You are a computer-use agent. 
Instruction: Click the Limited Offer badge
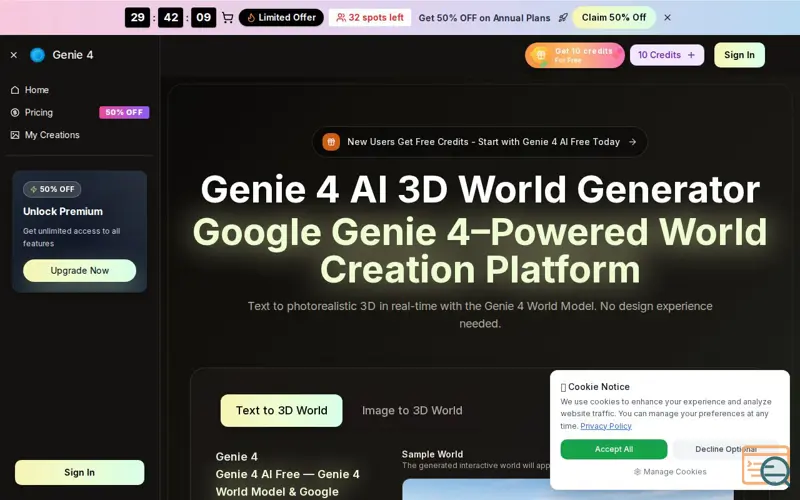(x=281, y=17)
